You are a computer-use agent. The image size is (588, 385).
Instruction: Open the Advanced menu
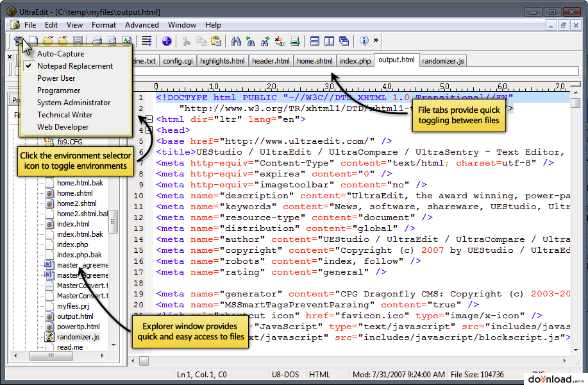[x=142, y=25]
